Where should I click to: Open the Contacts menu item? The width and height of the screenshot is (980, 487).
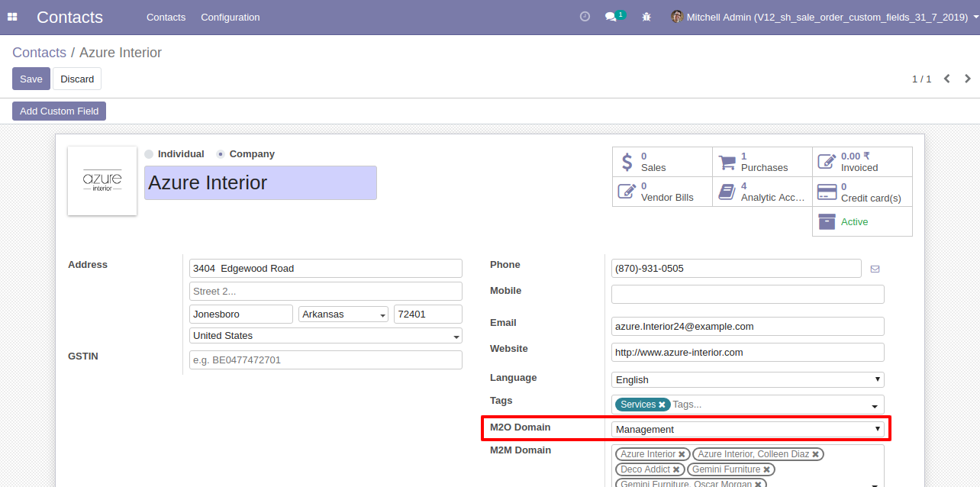(x=166, y=17)
